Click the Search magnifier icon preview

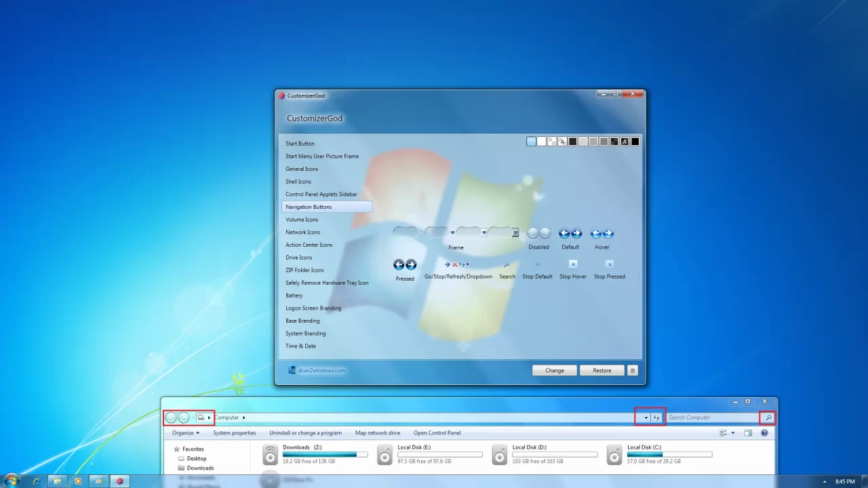[x=507, y=266]
